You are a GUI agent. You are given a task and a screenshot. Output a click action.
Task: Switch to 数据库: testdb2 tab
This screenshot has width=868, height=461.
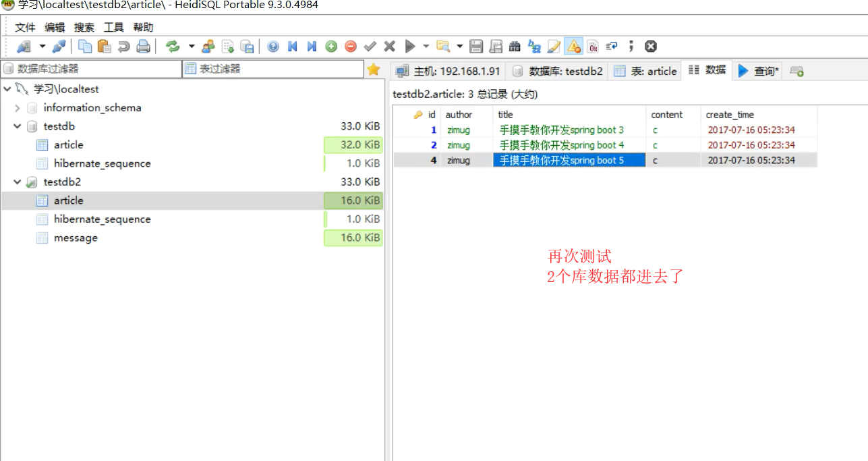pyautogui.click(x=557, y=71)
